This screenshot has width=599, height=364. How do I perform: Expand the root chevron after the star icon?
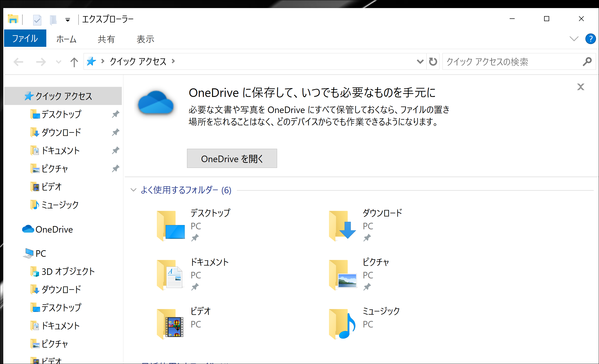(102, 61)
